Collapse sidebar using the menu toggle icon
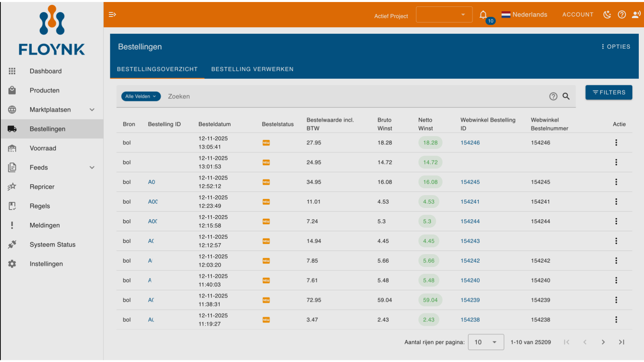The image size is (644, 362). tap(112, 14)
